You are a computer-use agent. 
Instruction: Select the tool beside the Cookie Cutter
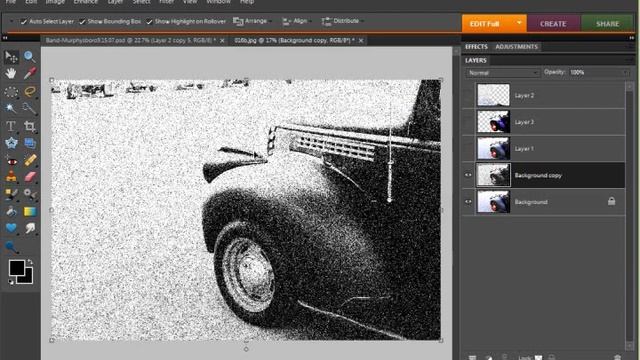(29, 143)
